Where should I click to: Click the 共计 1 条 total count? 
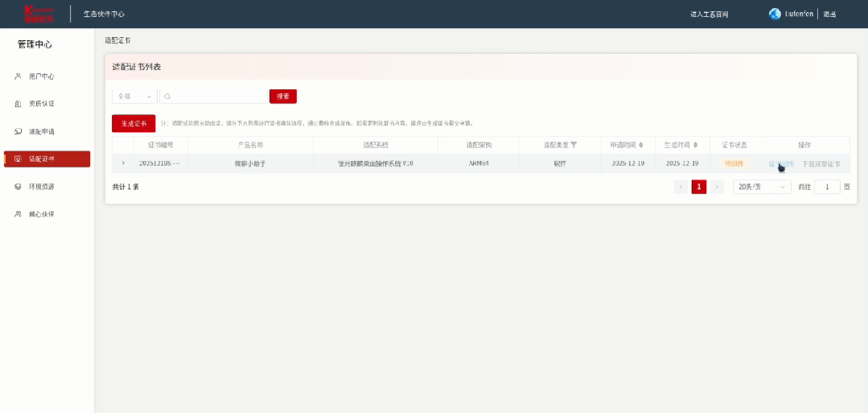[x=125, y=187]
